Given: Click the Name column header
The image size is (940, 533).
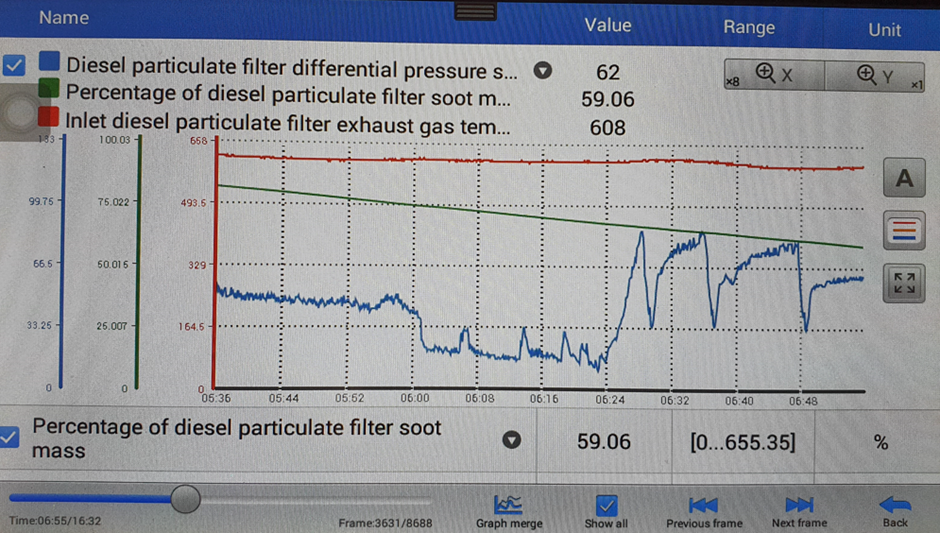Looking at the screenshot, I should coord(63,18).
